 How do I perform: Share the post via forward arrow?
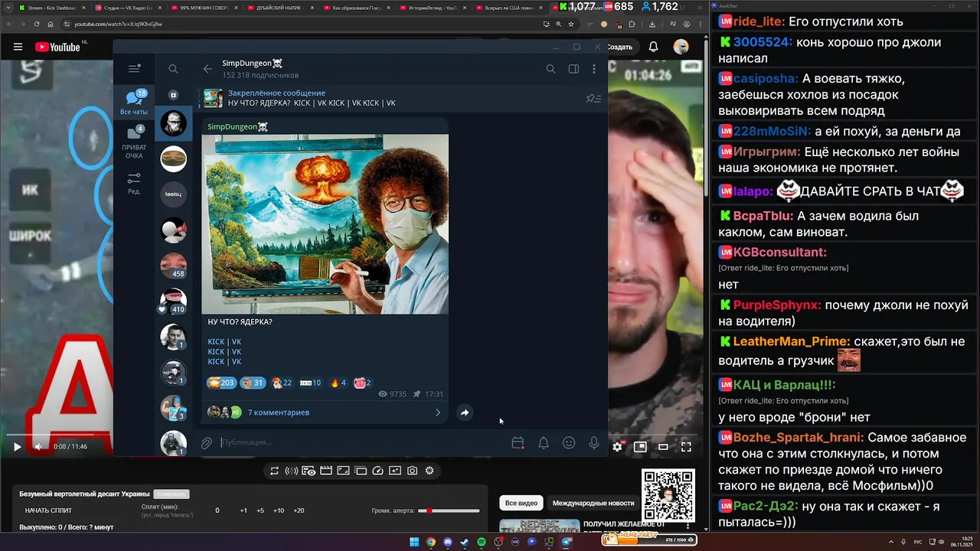tap(464, 412)
